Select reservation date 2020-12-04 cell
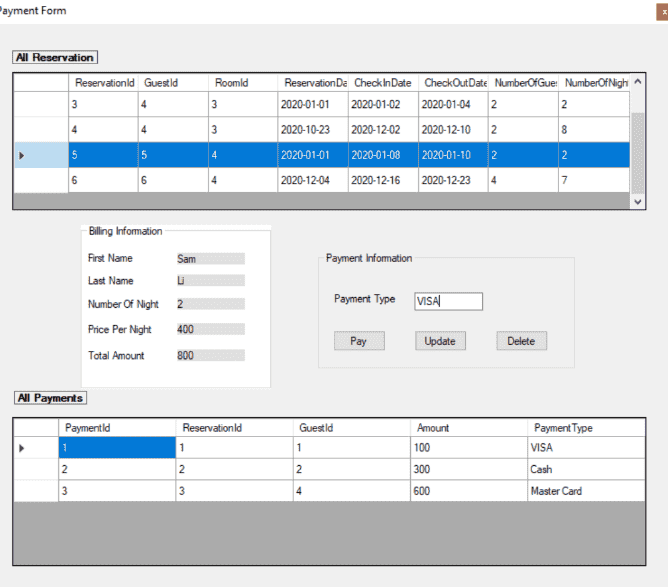This screenshot has height=587, width=668. pos(313,180)
